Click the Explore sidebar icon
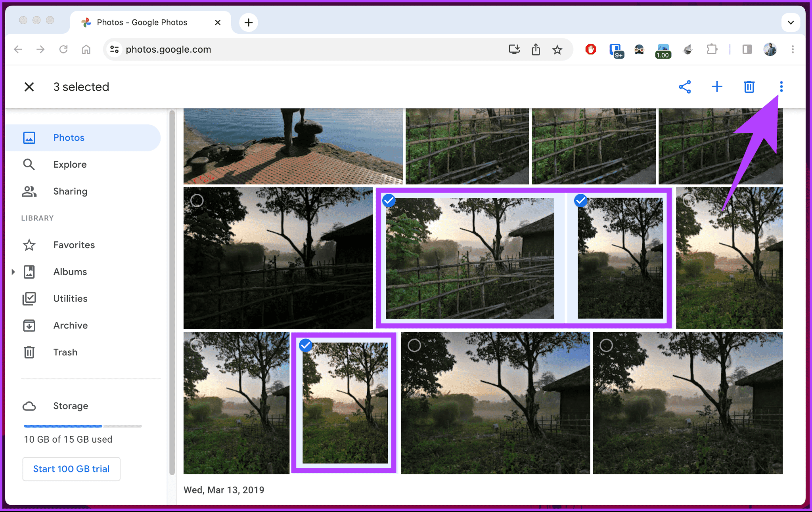812x512 pixels. pos(28,164)
